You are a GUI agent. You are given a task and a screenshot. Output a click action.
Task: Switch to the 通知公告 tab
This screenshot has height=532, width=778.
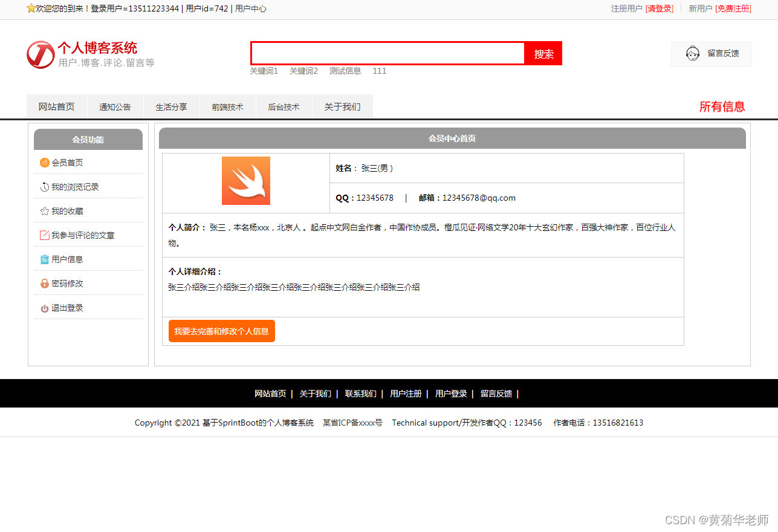pyautogui.click(x=115, y=106)
